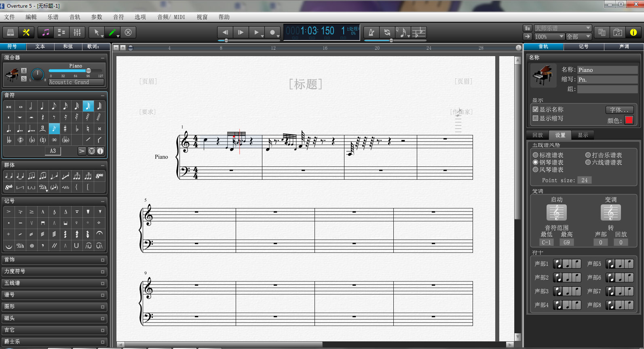644x349 pixels.
Task: Select the 标准谱表 radio button
Action: (535, 155)
